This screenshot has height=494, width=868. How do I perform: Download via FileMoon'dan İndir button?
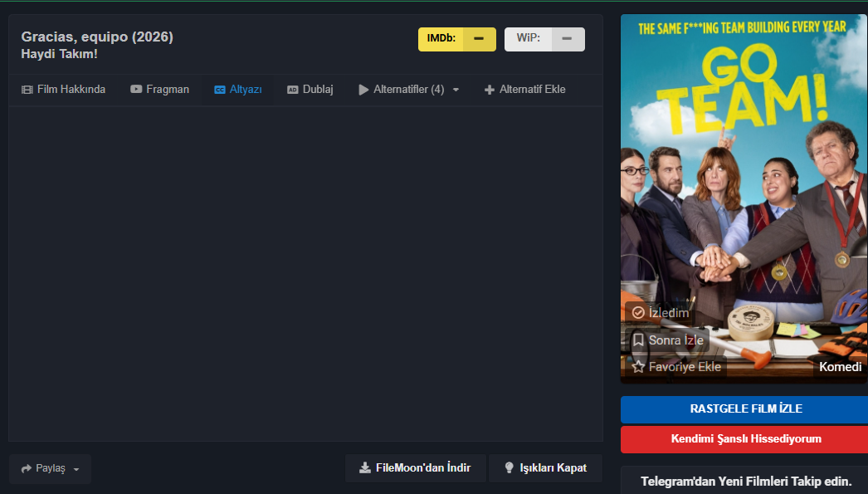coord(415,468)
